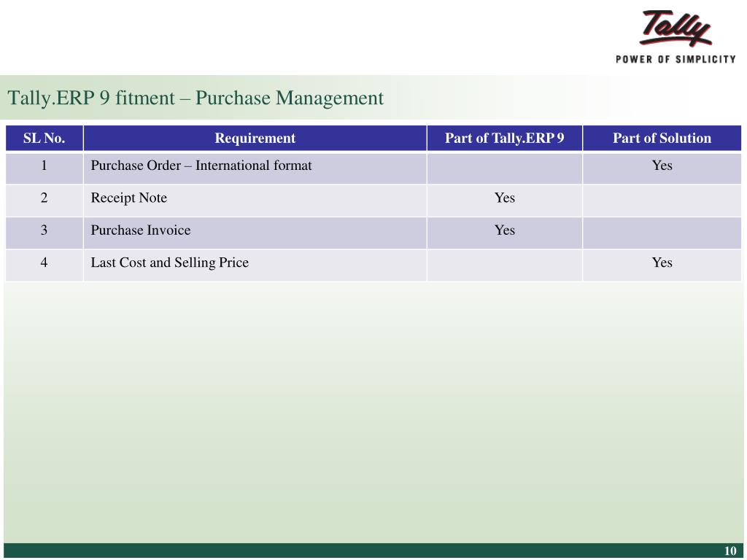Select serial number 4 cell
Viewport: 747px width, 560px height.
point(44,265)
